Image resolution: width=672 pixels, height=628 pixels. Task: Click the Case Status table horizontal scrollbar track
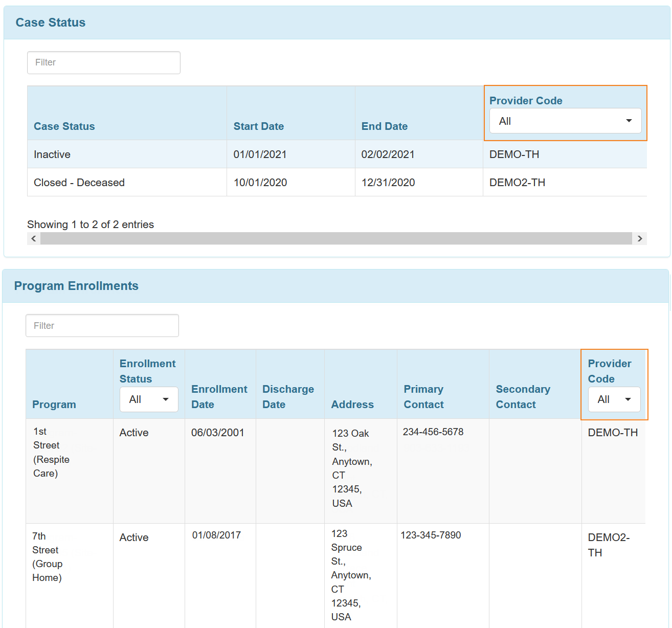pyautogui.click(x=335, y=239)
